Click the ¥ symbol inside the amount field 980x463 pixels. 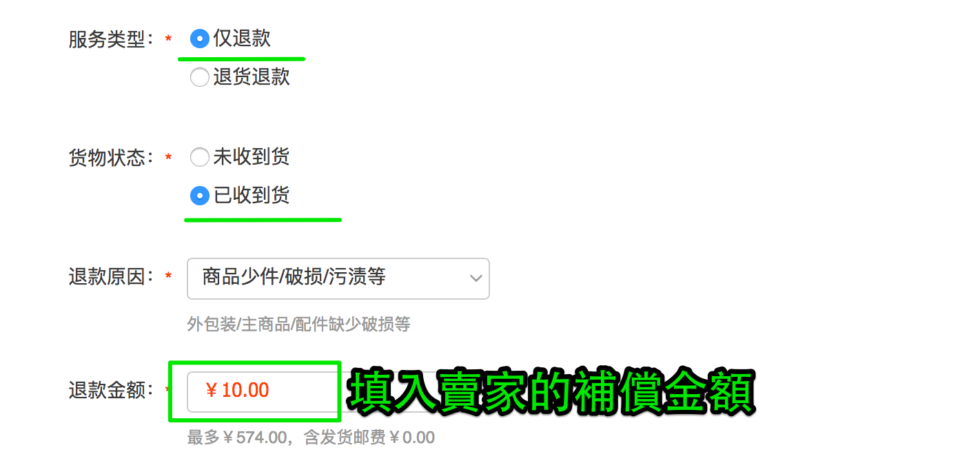coord(212,391)
